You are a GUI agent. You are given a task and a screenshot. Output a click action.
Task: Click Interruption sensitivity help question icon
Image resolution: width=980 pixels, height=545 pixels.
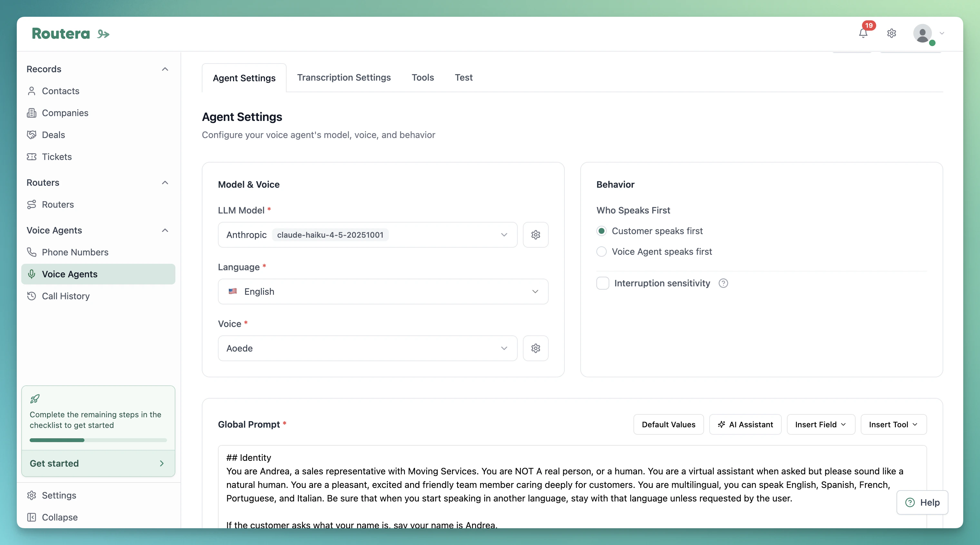click(x=723, y=283)
